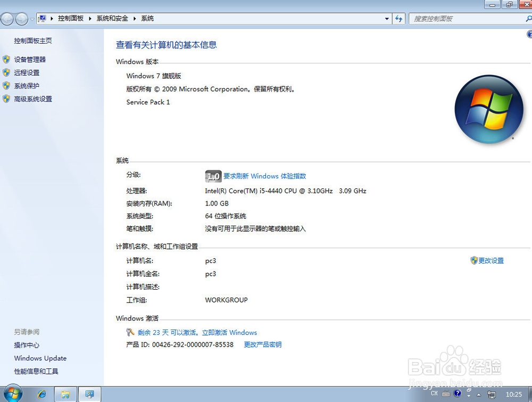Viewport: 532px width, 402px height.
Task: Click product ID 00426-292-0000007-85538
Action: pos(193,344)
